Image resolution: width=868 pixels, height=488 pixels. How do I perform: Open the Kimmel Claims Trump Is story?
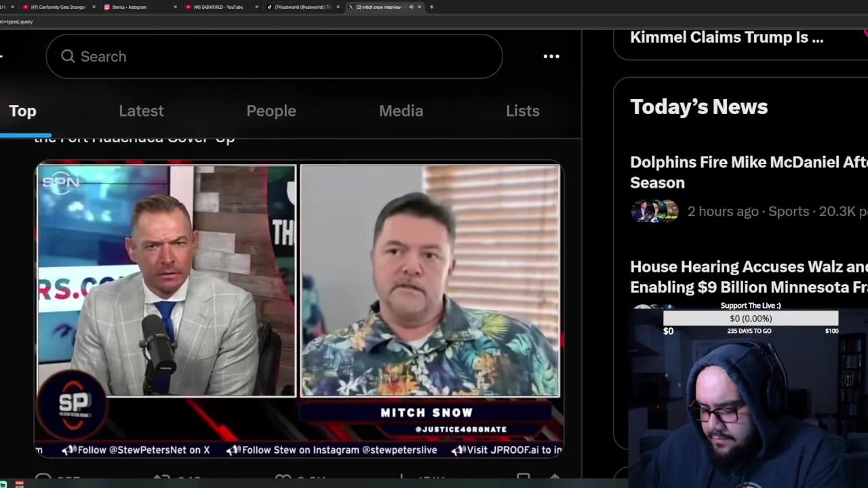[726, 37]
